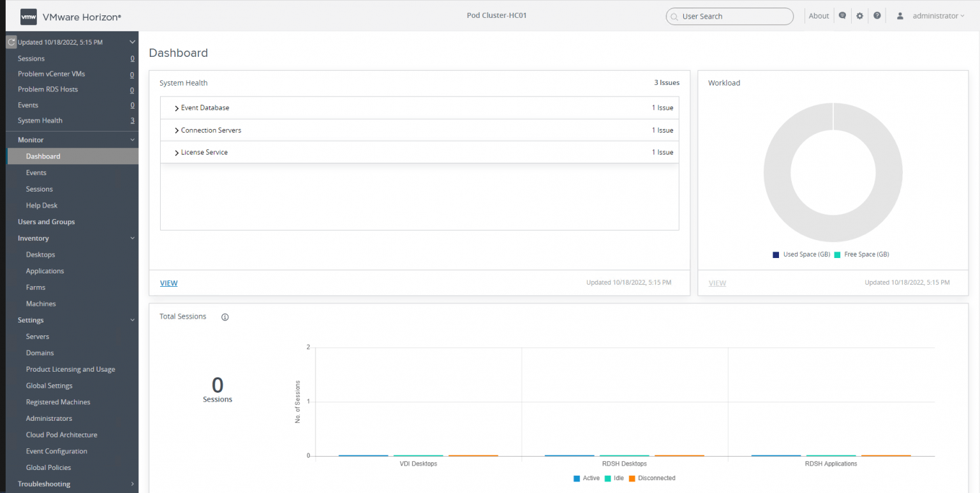
Task: Click the refresh icon in the sidebar
Action: [10, 42]
